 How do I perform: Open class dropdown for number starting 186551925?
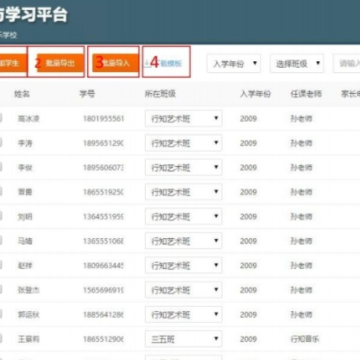click(183, 192)
